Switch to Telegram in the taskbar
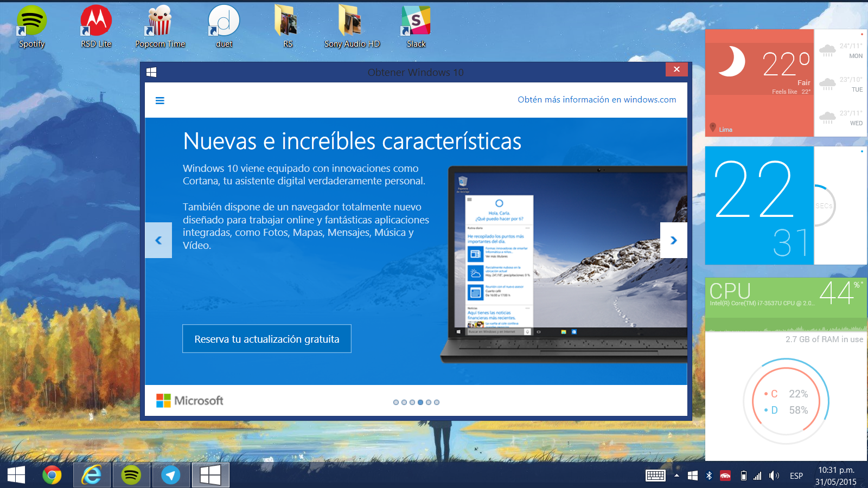Viewport: 868px width, 488px height. 171,475
